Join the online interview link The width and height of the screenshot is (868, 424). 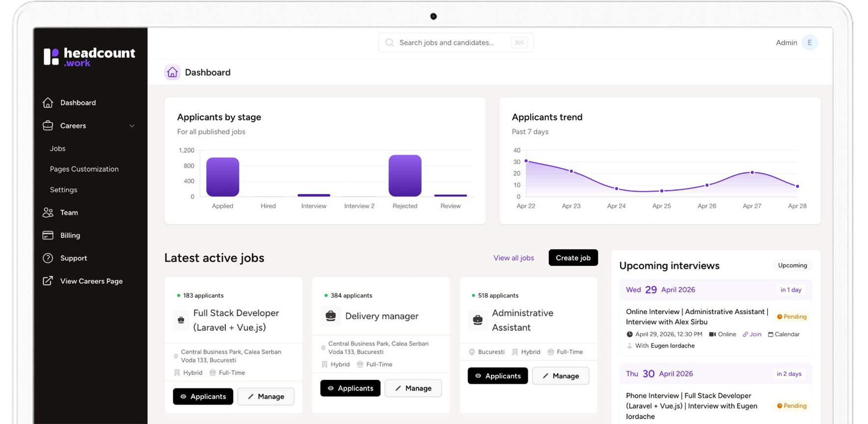752,334
